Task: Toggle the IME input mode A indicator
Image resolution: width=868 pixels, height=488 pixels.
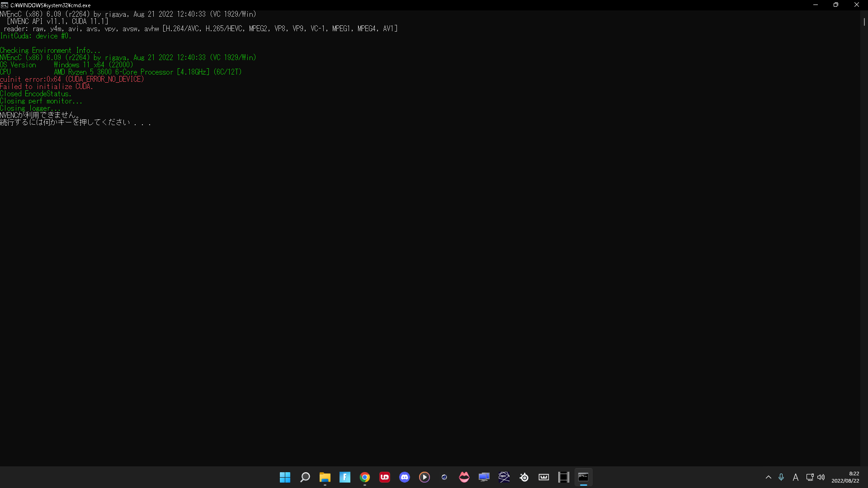Action: click(x=796, y=477)
